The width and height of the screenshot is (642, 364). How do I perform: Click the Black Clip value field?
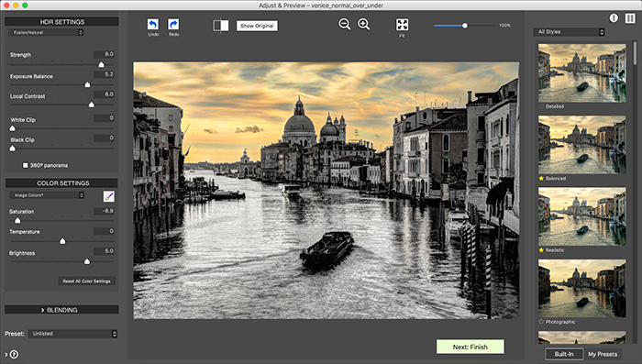tap(104, 138)
